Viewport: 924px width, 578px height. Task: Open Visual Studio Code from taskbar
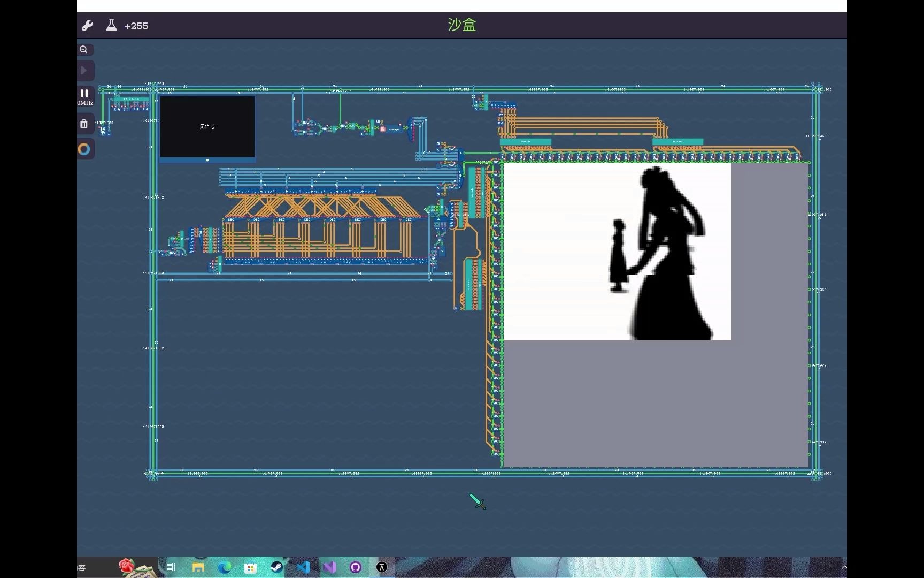coord(303,567)
